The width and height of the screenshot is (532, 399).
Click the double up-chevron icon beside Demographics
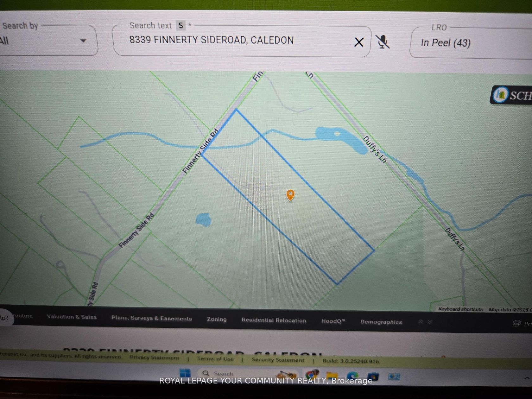pos(421,322)
